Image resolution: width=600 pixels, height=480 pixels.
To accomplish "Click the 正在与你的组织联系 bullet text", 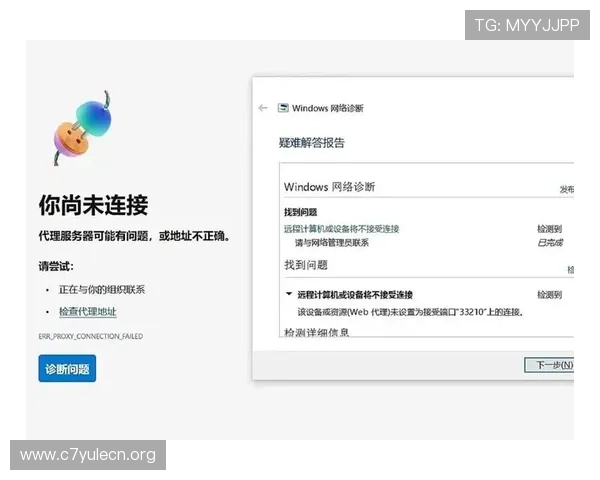I will (102, 290).
